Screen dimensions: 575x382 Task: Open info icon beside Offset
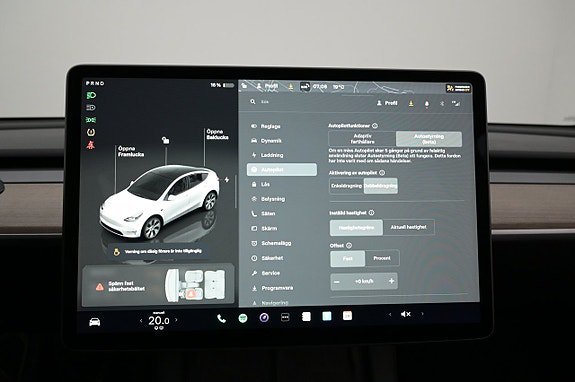[349, 246]
